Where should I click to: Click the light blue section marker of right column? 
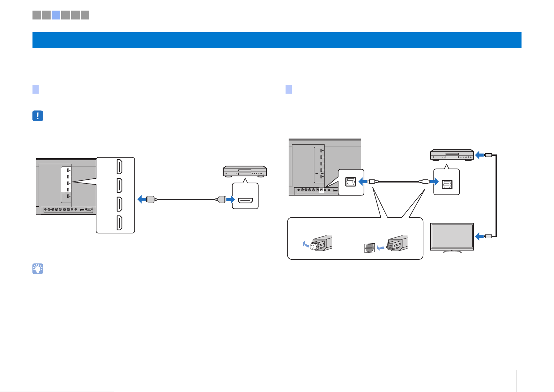(x=289, y=89)
